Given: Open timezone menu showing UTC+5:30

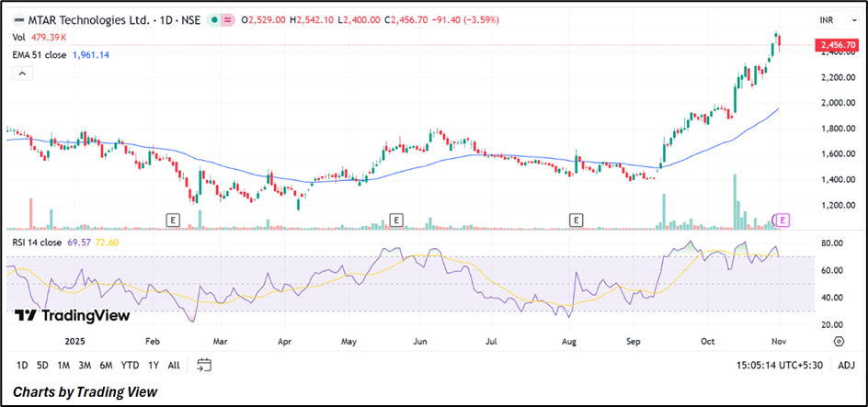Looking at the screenshot, I should pos(778,366).
